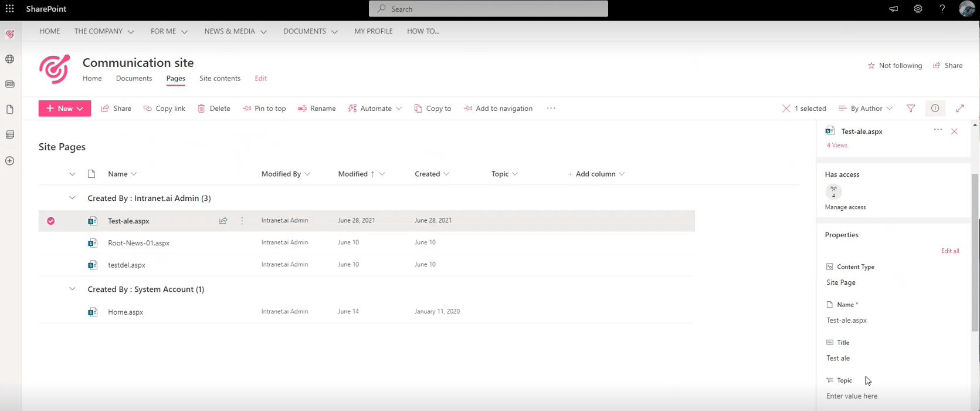Click the filter funnel icon

click(911, 109)
